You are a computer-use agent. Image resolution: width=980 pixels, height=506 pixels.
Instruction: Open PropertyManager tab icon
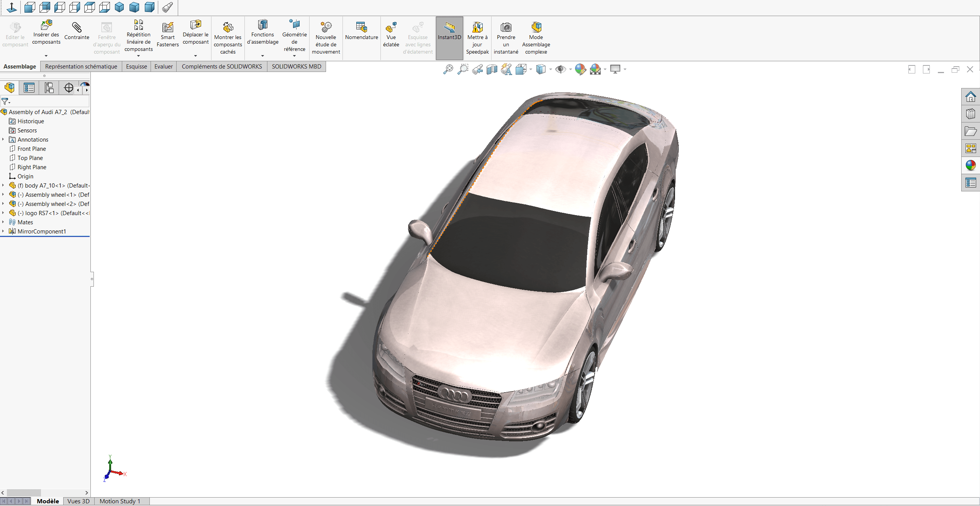(x=29, y=88)
